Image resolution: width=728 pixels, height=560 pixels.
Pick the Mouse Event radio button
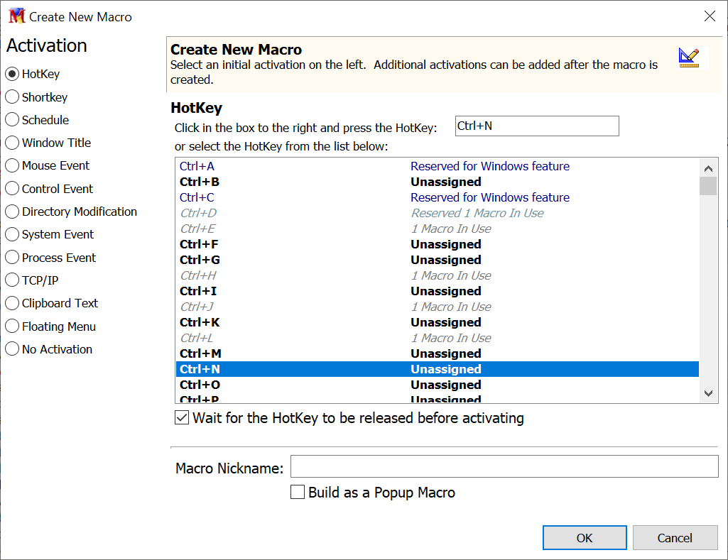[x=12, y=165]
